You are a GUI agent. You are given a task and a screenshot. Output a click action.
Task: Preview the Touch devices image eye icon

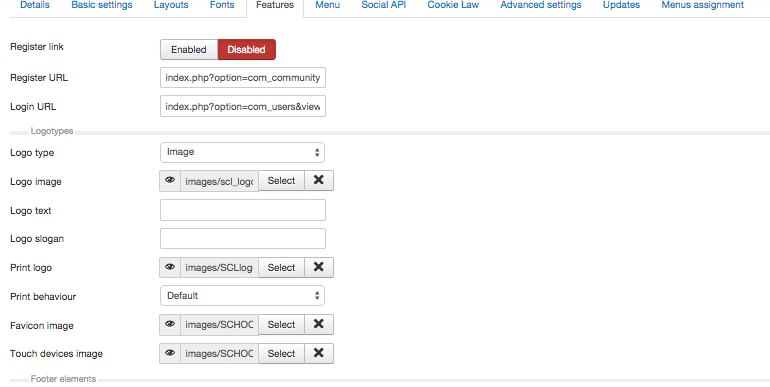(170, 354)
